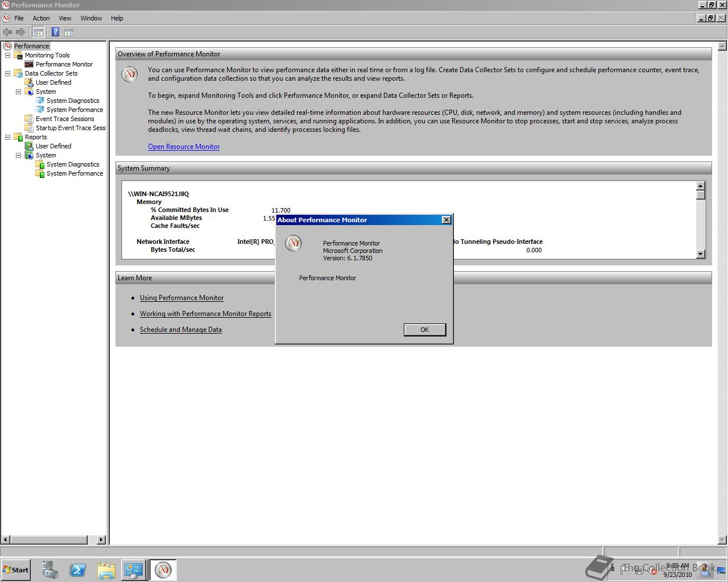Select the Performance Monitor graph icon in tree

point(29,64)
